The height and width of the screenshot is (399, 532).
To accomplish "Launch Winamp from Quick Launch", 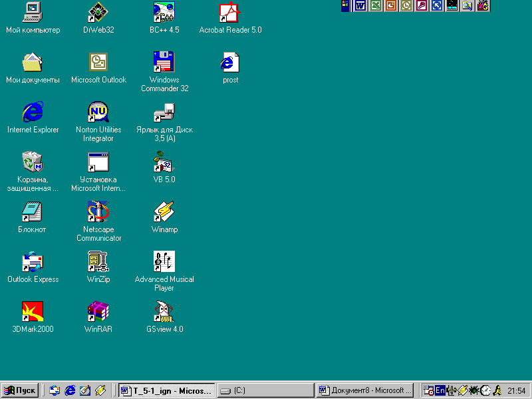I will point(100,390).
